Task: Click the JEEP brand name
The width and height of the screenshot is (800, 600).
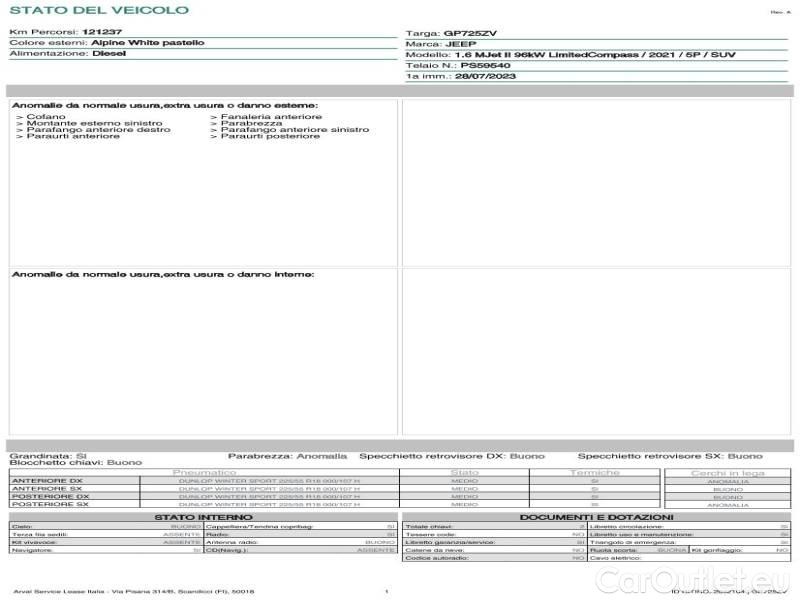Action: [x=461, y=44]
